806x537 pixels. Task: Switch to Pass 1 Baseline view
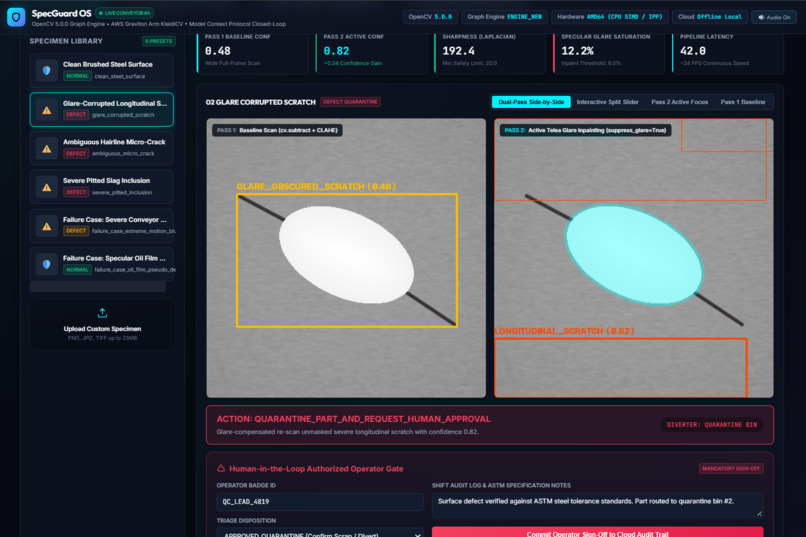pos(743,102)
